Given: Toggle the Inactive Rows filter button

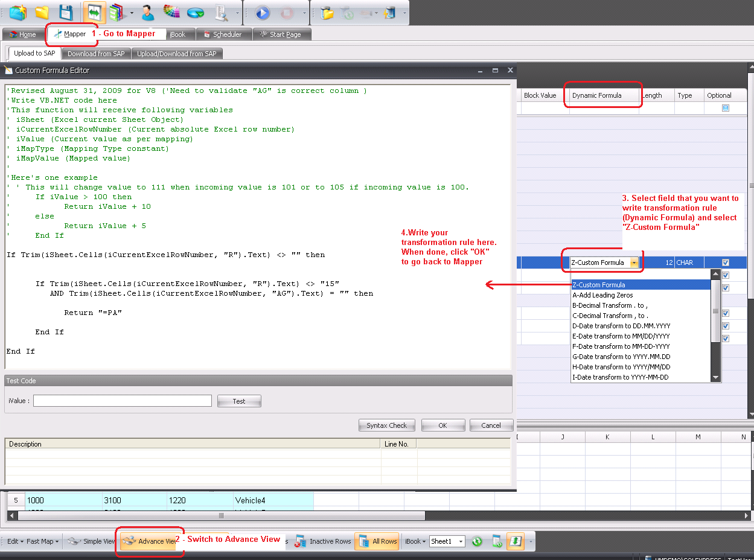Looking at the screenshot, I should coord(323,541).
